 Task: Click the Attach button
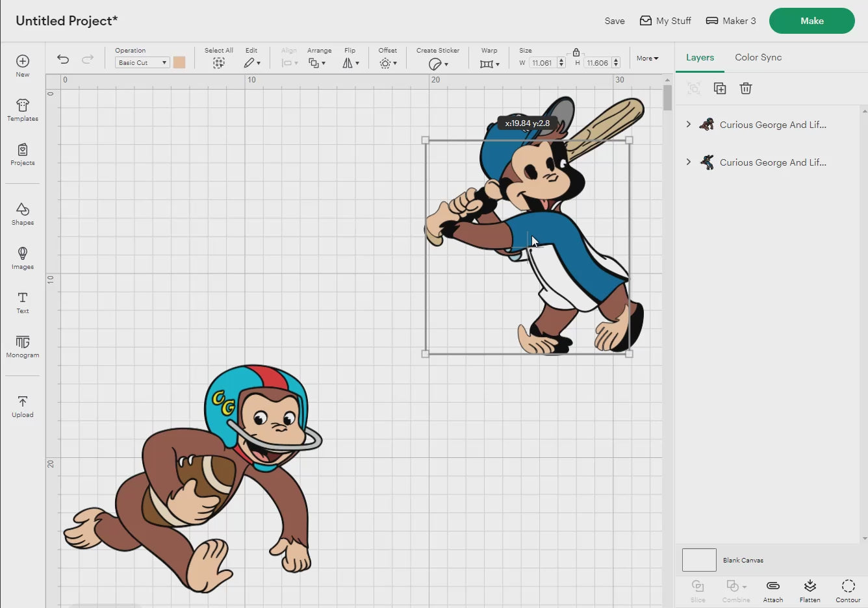tap(773, 590)
